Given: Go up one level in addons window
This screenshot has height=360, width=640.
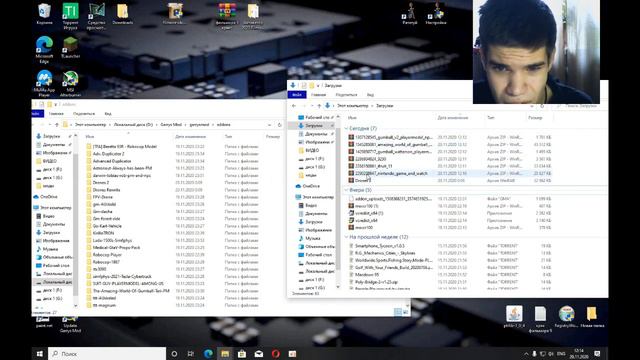Looking at the screenshot, I should click(x=57, y=124).
